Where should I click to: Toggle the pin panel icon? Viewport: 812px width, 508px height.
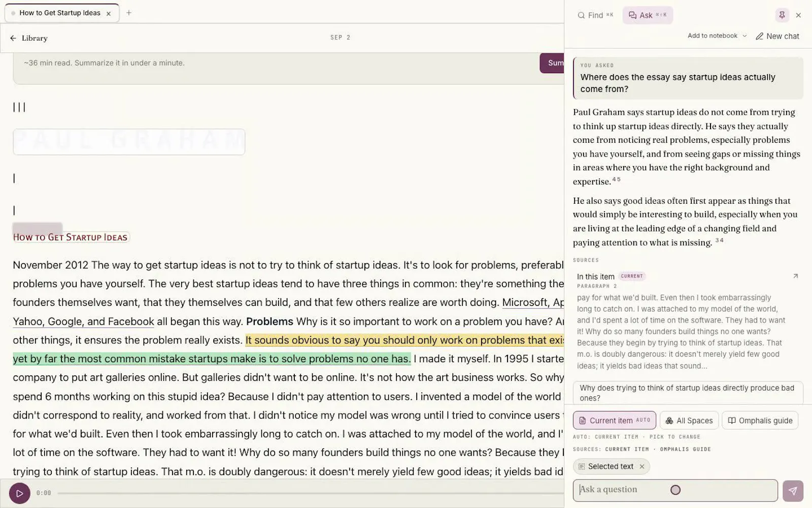tap(782, 15)
